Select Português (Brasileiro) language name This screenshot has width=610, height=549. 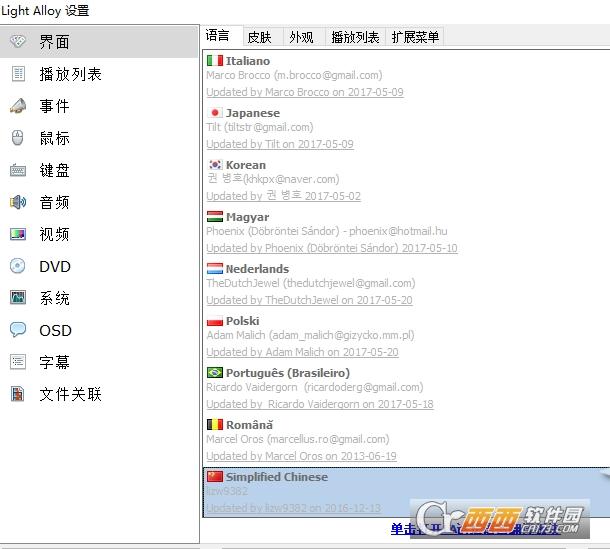(x=288, y=373)
